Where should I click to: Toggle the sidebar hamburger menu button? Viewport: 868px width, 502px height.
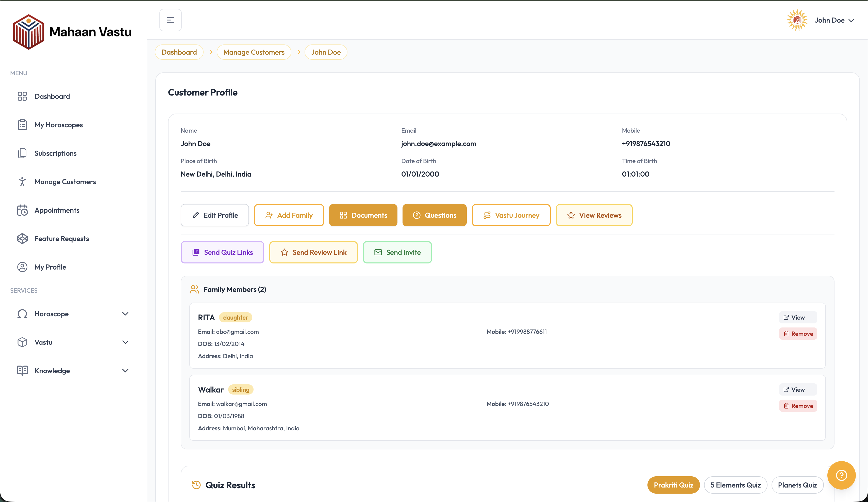point(171,20)
